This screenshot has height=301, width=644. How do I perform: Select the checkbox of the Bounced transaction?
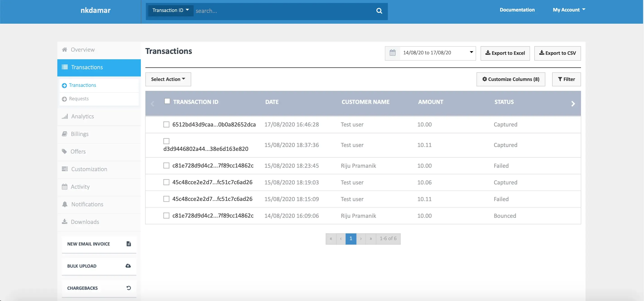pyautogui.click(x=166, y=216)
